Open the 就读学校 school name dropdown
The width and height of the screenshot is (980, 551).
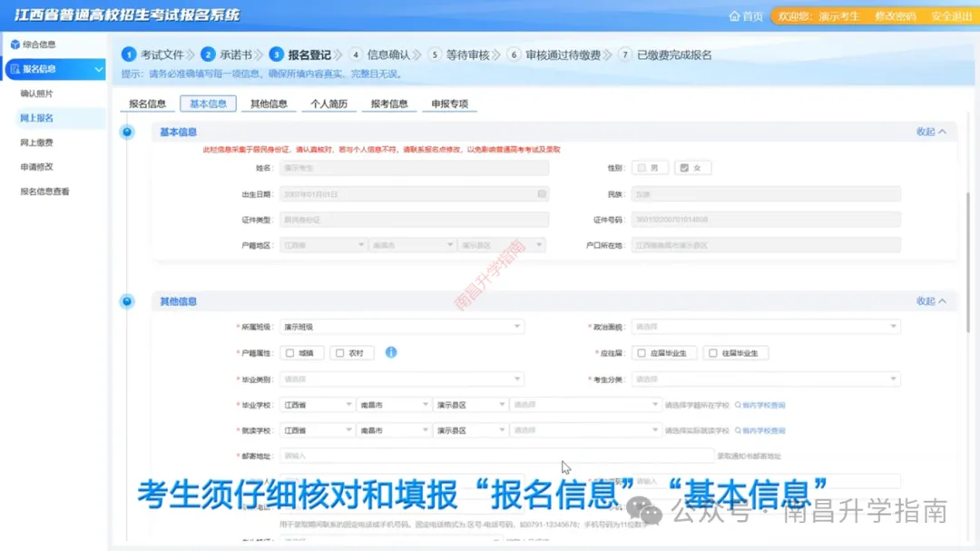point(585,431)
